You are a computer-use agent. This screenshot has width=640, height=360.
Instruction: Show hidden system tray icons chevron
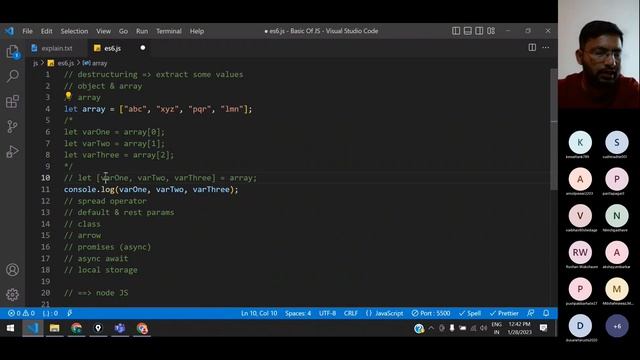pos(431,328)
